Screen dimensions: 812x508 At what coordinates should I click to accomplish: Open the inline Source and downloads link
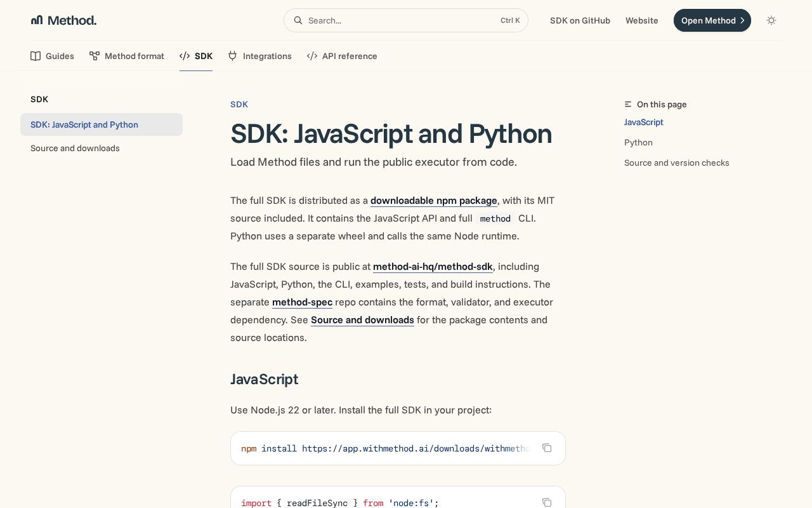point(362,320)
